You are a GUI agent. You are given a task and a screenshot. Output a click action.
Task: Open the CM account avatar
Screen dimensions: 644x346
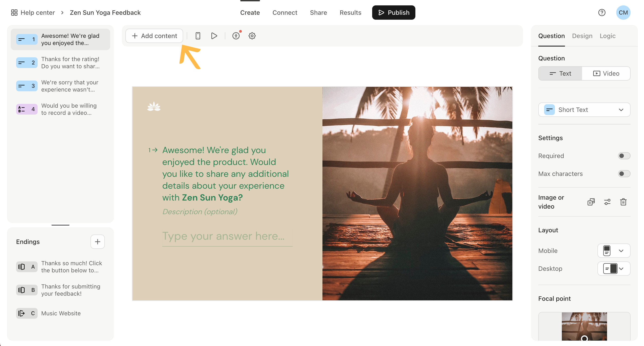[623, 13]
